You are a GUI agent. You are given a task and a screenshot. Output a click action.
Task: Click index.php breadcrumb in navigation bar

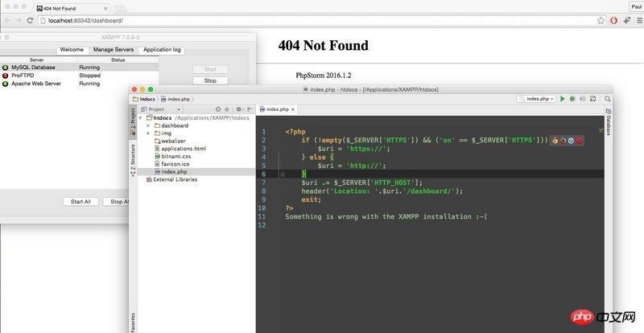(175, 99)
